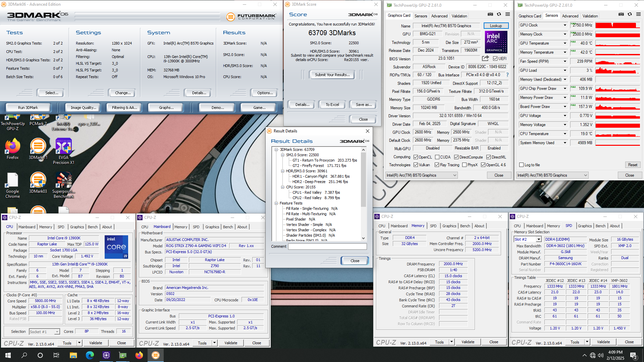Toggle the OpenCL checkbox
Screen dimensions: 644x362
[416, 157]
